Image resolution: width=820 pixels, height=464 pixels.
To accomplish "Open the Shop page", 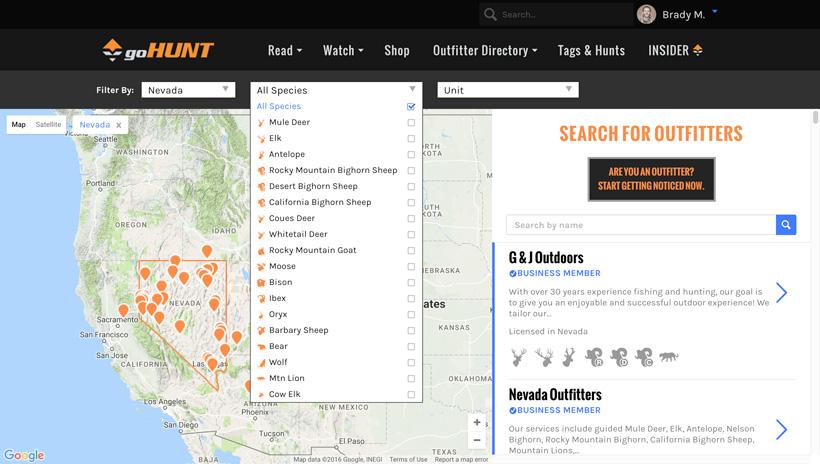I will click(x=397, y=50).
